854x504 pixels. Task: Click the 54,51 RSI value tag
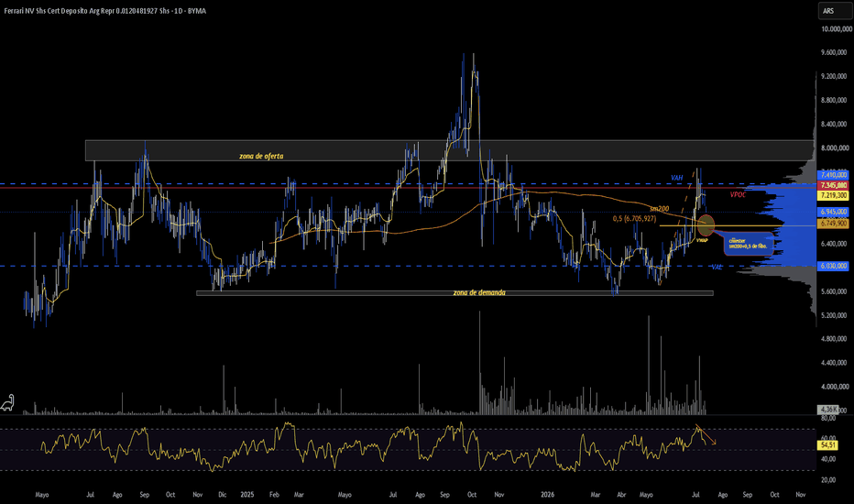point(827,445)
